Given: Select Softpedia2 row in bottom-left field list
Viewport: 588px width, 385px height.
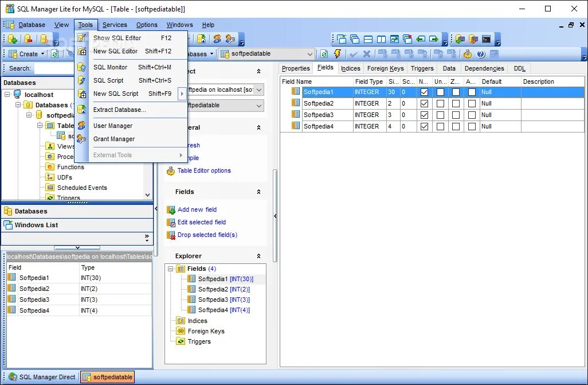Looking at the screenshot, I should 79,289.
